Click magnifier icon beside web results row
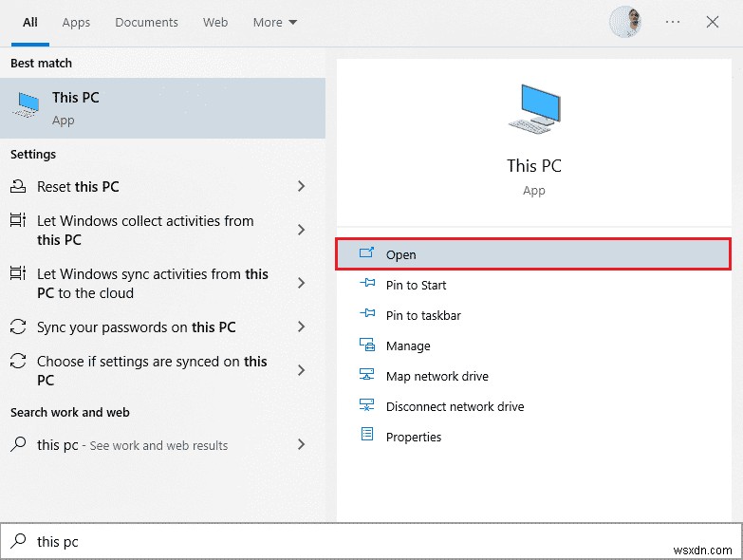 [x=18, y=444]
